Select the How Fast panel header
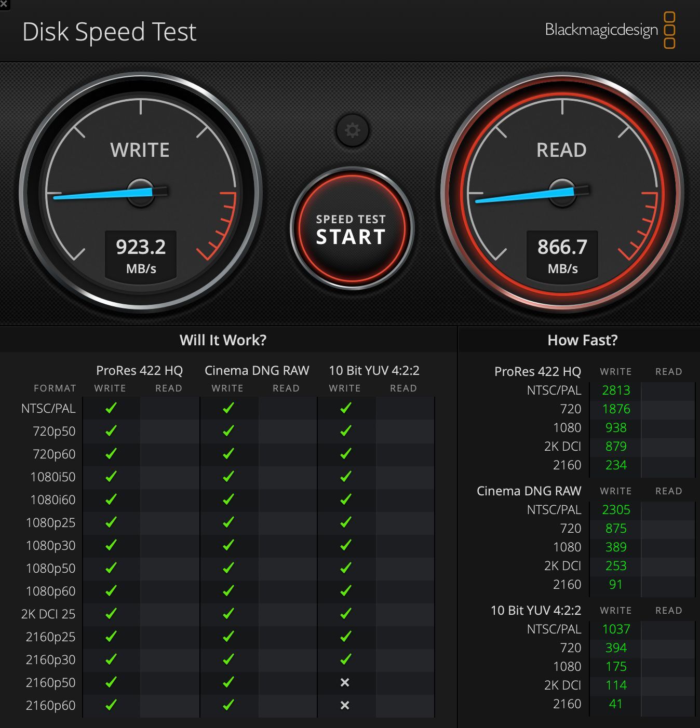This screenshot has height=728, width=700. (x=582, y=340)
